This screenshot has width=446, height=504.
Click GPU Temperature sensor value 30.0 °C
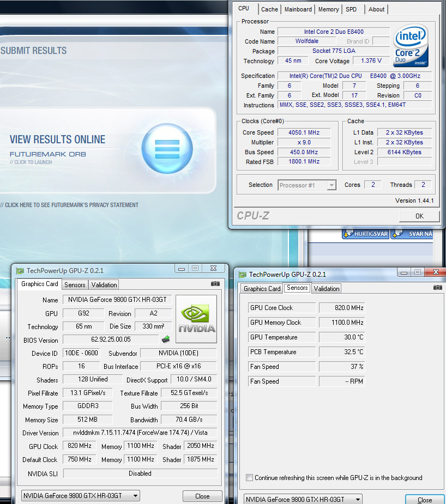click(342, 337)
